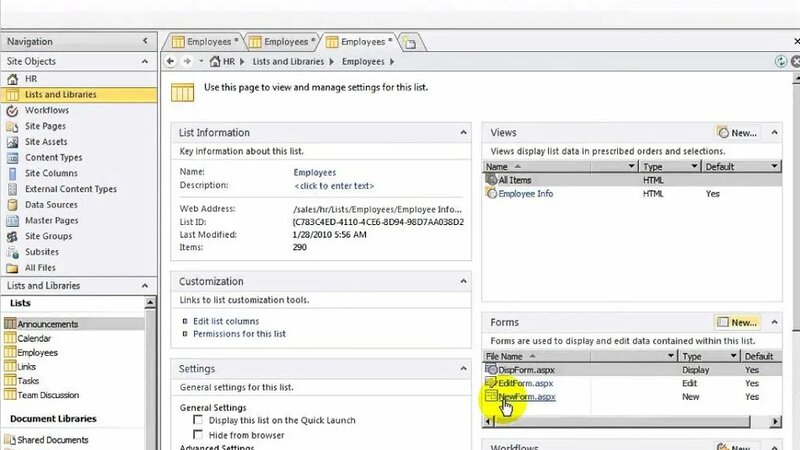
Task: Collapse the Site Objects section
Action: coord(145,61)
